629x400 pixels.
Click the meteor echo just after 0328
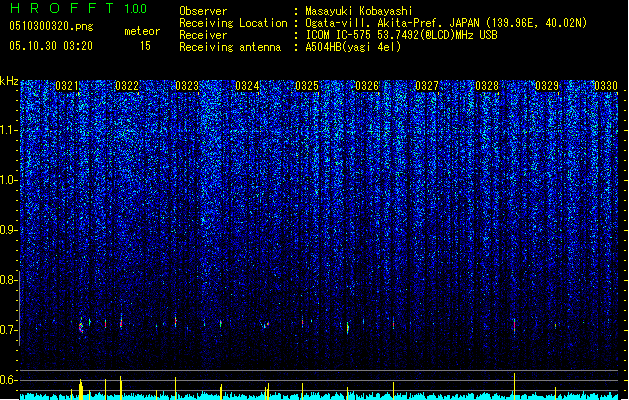pos(514,325)
